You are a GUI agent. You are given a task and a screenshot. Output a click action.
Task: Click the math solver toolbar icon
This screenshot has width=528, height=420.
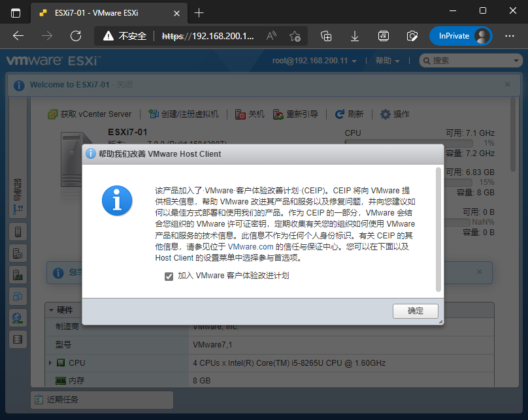pos(383,36)
